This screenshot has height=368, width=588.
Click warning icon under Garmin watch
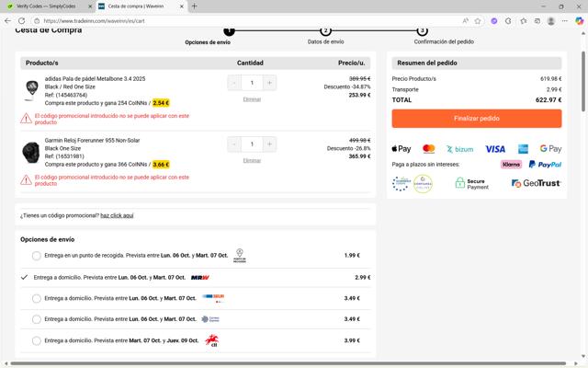[26, 180]
